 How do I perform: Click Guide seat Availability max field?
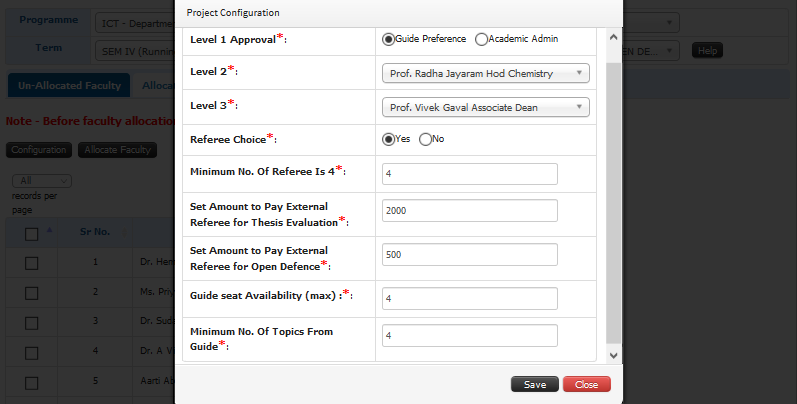(470, 299)
